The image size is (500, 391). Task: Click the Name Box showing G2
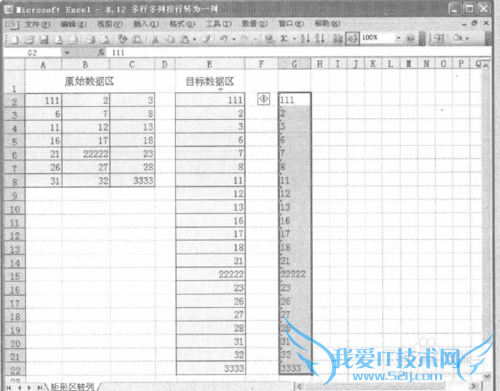coord(33,53)
